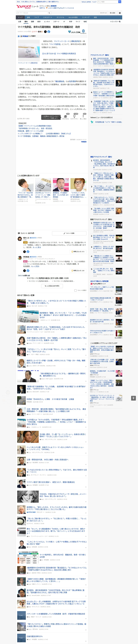Open settings via the gear icon

[x=120, y=13]
